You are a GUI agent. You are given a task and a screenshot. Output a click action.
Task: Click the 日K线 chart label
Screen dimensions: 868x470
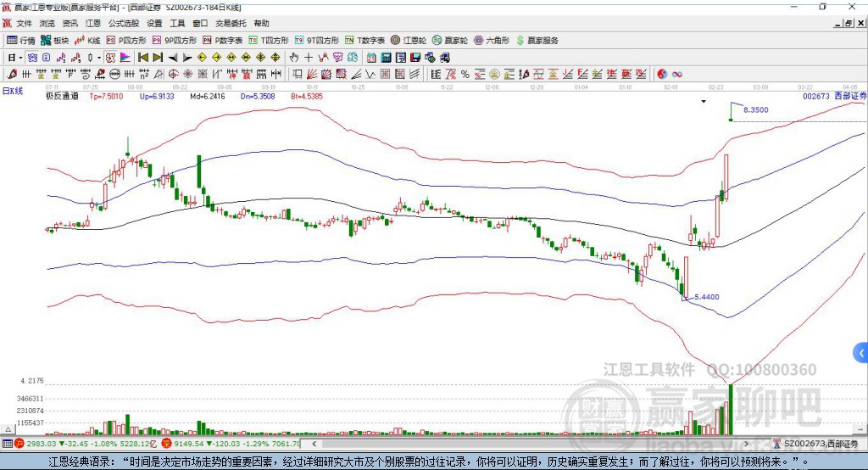13,91
